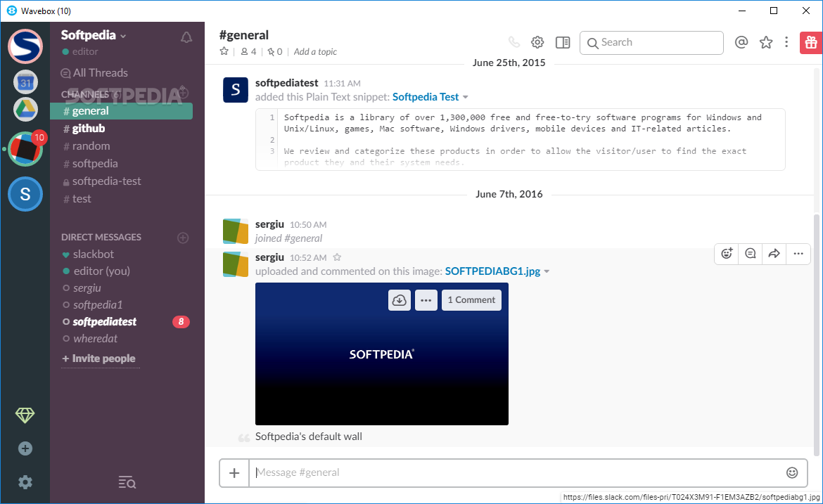The width and height of the screenshot is (823, 504).
Task: Click the softpediatest username in message
Action: (286, 83)
